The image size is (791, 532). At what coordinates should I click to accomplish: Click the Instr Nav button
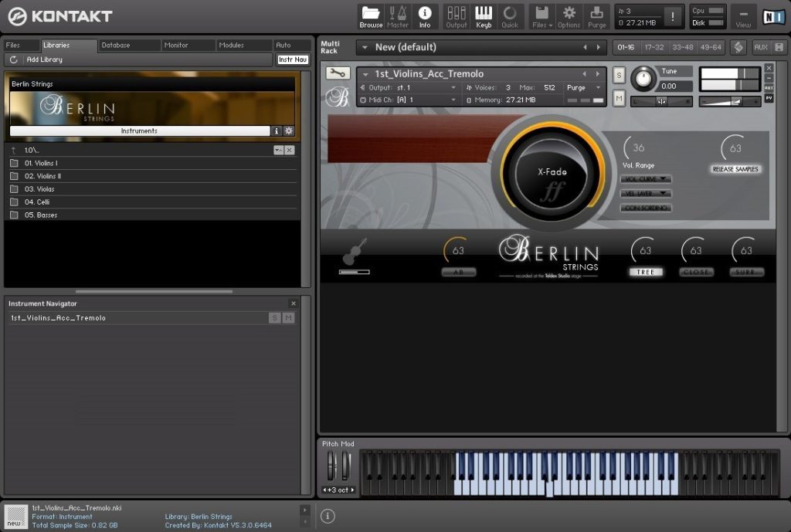click(x=292, y=59)
